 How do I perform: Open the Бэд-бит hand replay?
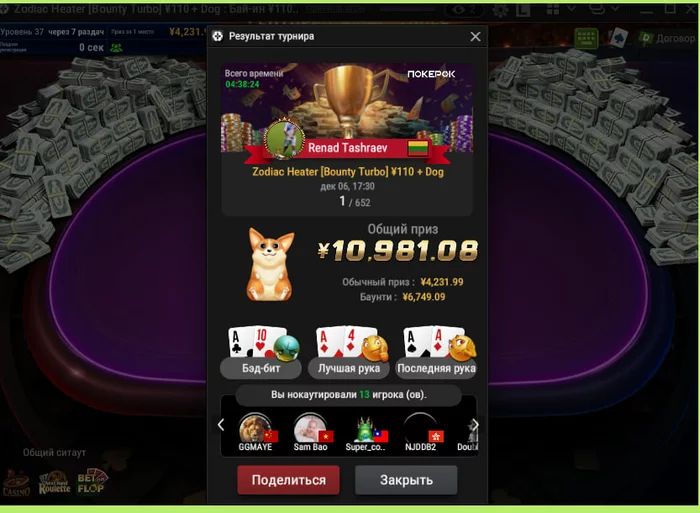[x=261, y=368]
